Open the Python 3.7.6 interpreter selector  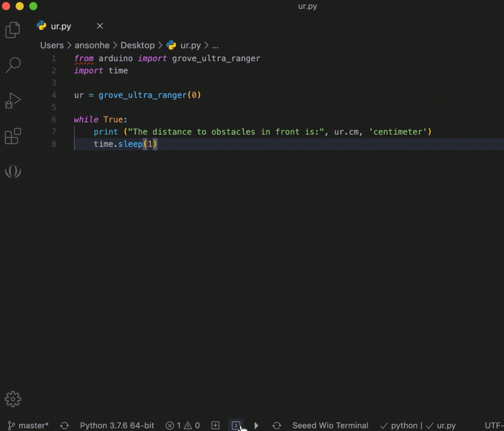point(116,426)
